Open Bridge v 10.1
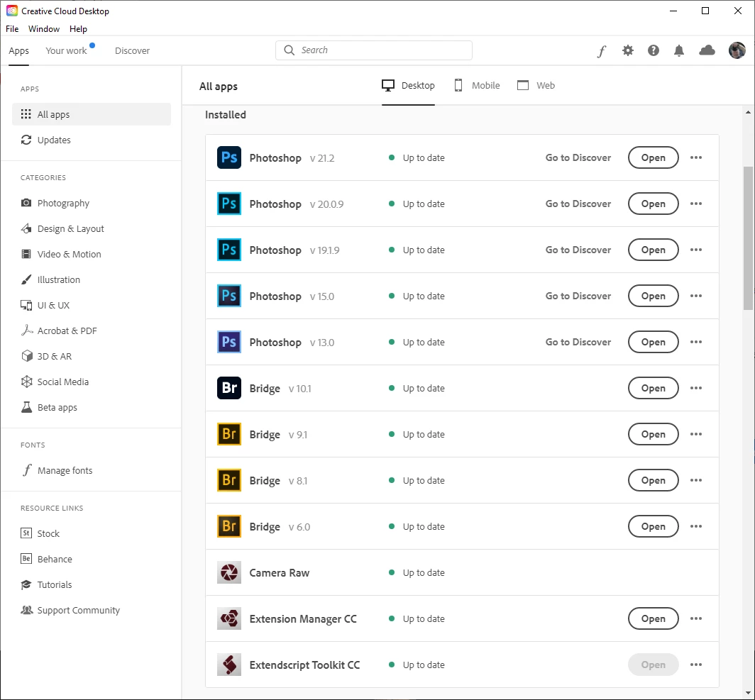755x700 pixels. (x=653, y=388)
